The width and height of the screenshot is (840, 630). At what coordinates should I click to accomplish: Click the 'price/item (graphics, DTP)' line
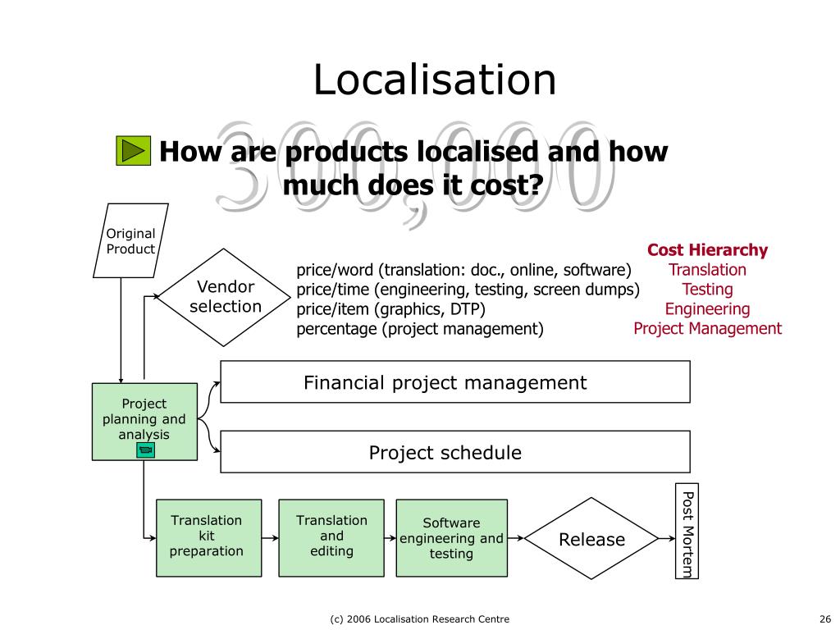pyautogui.click(x=391, y=309)
